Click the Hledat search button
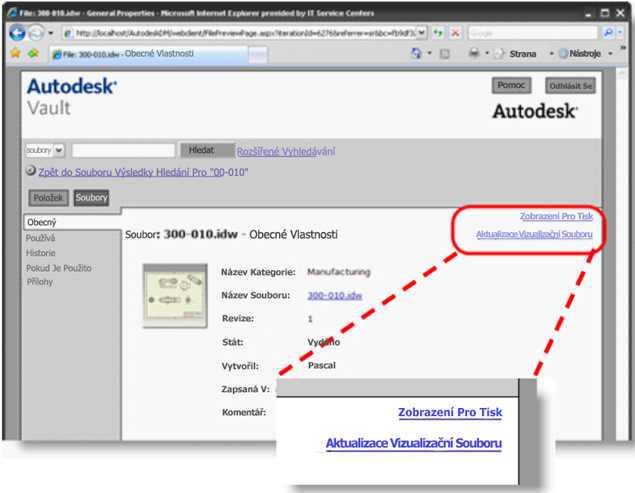This screenshot has height=493, width=635. (207, 150)
